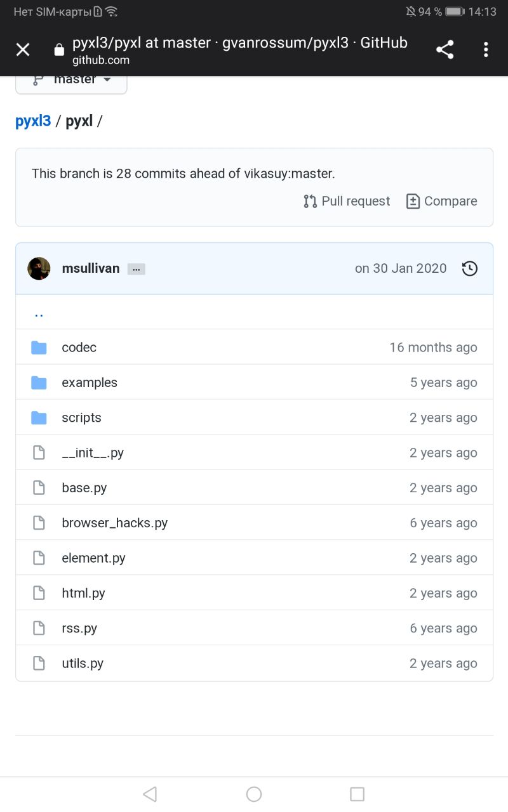Tap the Compare diff icon
Screen dimensions: 508x812
(413, 201)
